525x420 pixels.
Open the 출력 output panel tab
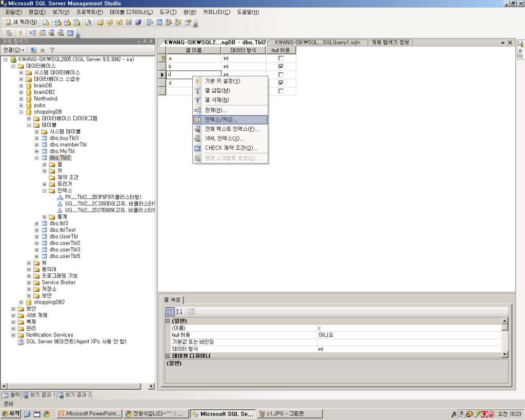[x=11, y=395]
